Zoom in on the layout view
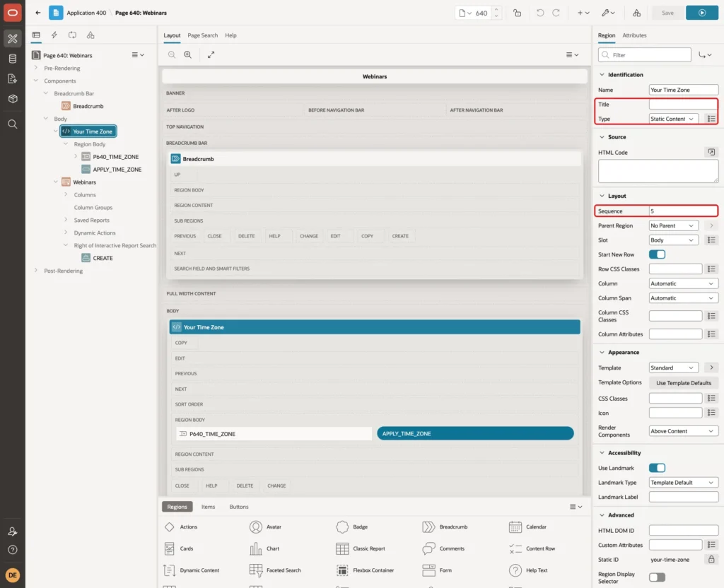Image resolution: width=724 pixels, height=588 pixels. pyautogui.click(x=188, y=54)
